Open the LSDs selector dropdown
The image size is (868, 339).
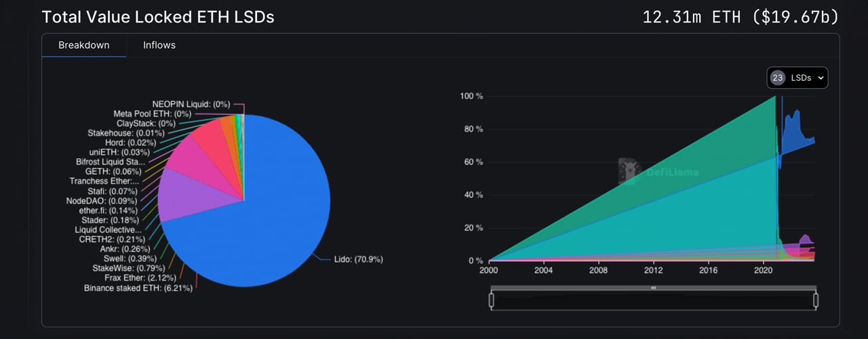click(x=797, y=78)
